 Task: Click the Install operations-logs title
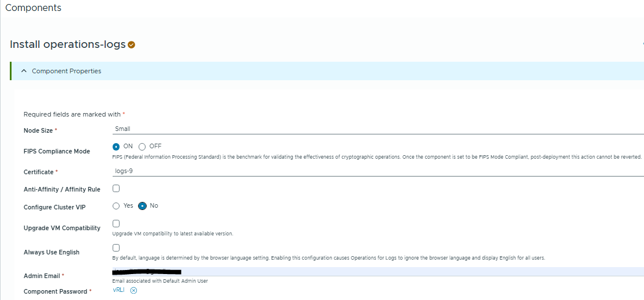pos(68,44)
